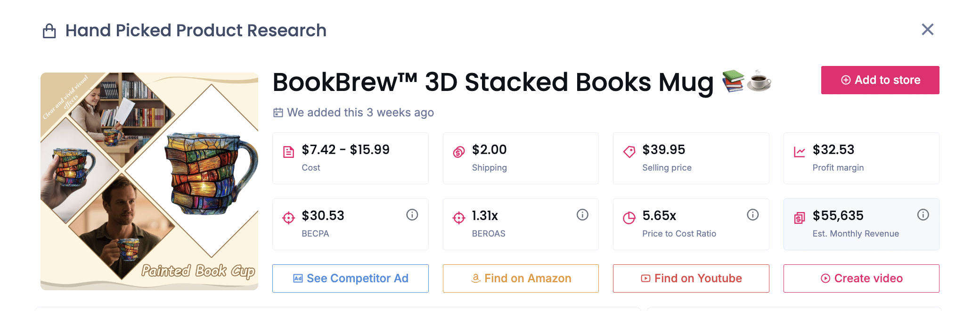Click the Profit margin chart icon

click(x=800, y=152)
